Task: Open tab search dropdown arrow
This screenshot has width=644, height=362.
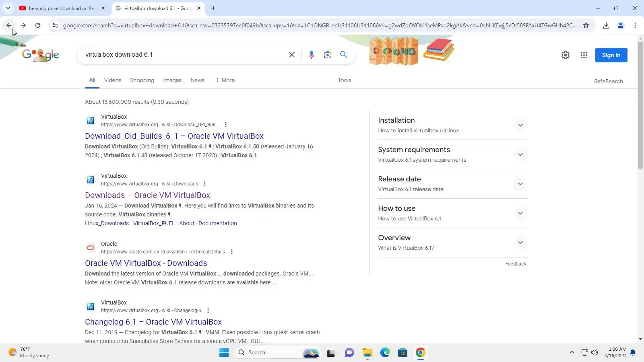Action: (x=8, y=8)
